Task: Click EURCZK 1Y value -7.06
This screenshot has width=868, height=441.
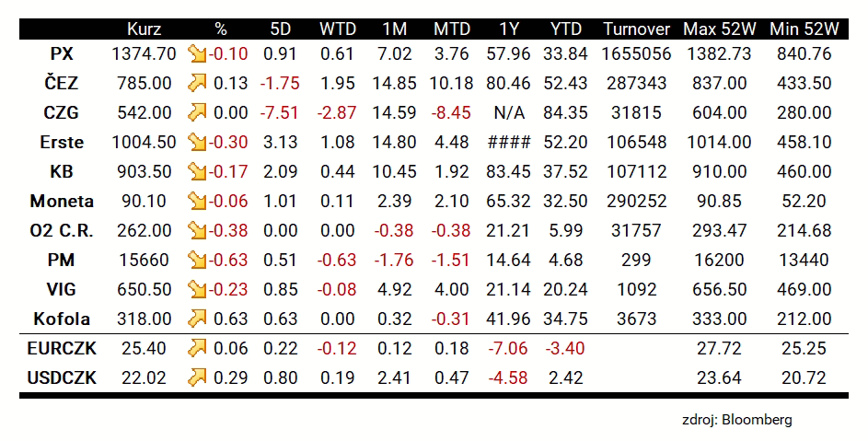Action: (508, 348)
